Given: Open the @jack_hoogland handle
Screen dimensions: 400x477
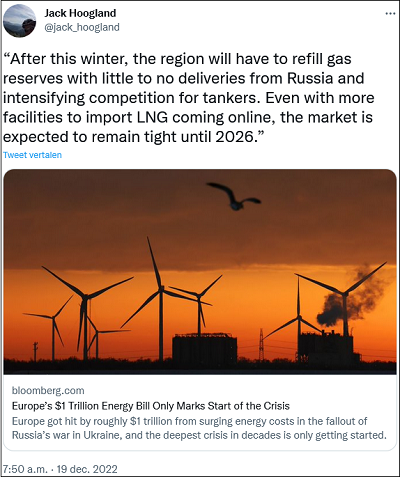Looking at the screenshot, I should [x=82, y=27].
